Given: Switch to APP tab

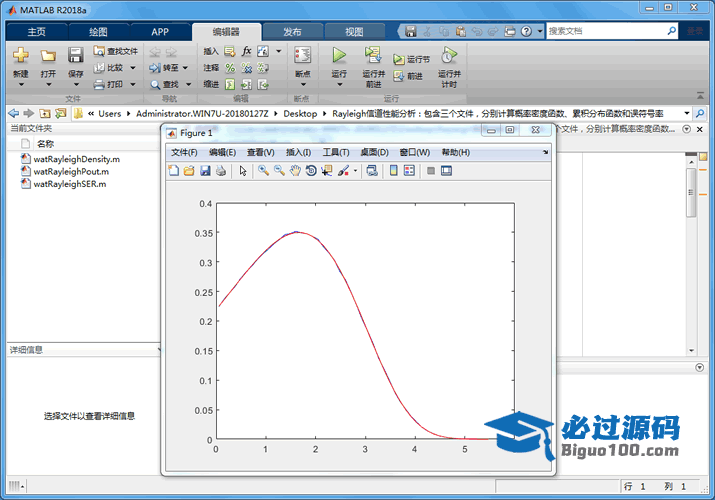Looking at the screenshot, I should tap(160, 32).
